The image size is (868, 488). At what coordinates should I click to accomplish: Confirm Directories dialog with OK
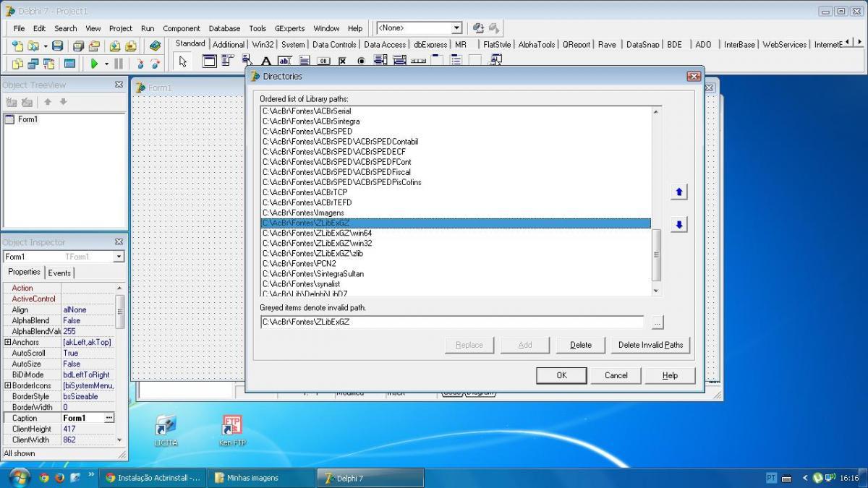click(x=561, y=375)
